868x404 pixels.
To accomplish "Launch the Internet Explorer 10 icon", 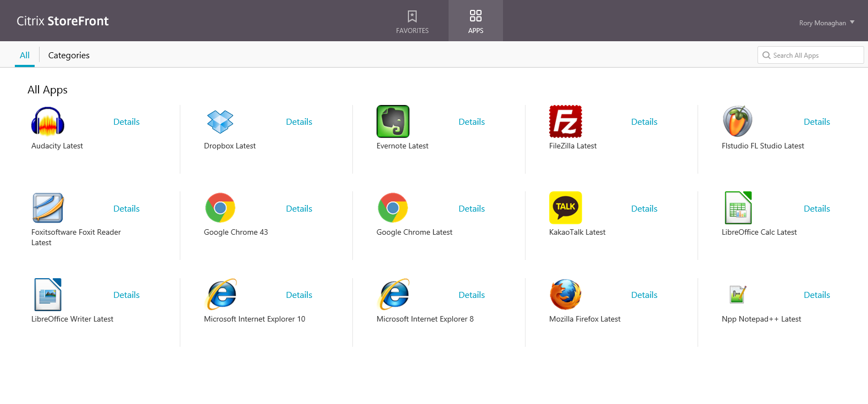I will pos(222,295).
